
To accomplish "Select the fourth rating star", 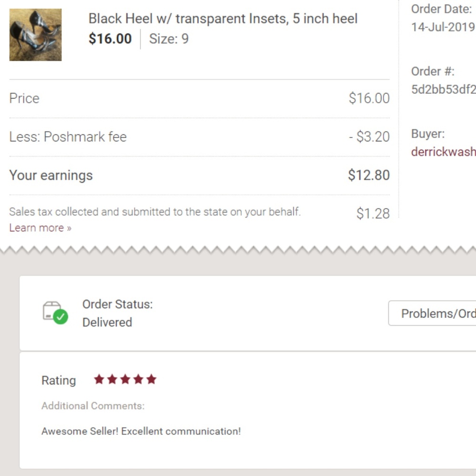I will coord(138,379).
